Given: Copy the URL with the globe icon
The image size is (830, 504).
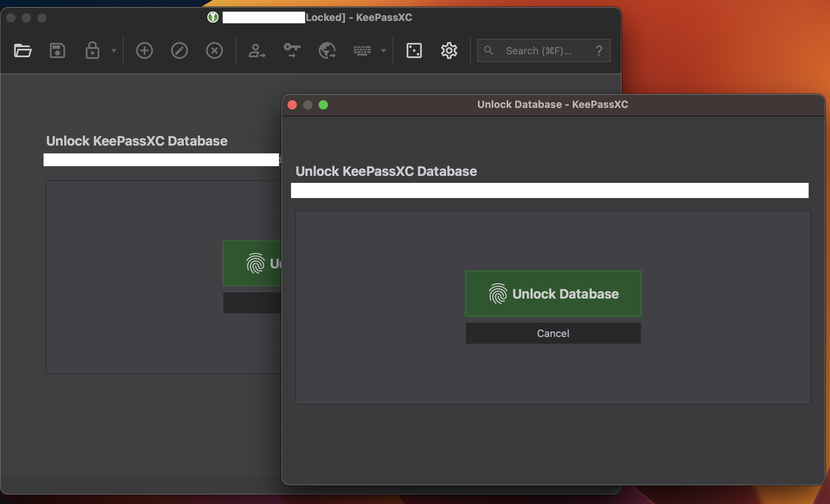Looking at the screenshot, I should (326, 50).
